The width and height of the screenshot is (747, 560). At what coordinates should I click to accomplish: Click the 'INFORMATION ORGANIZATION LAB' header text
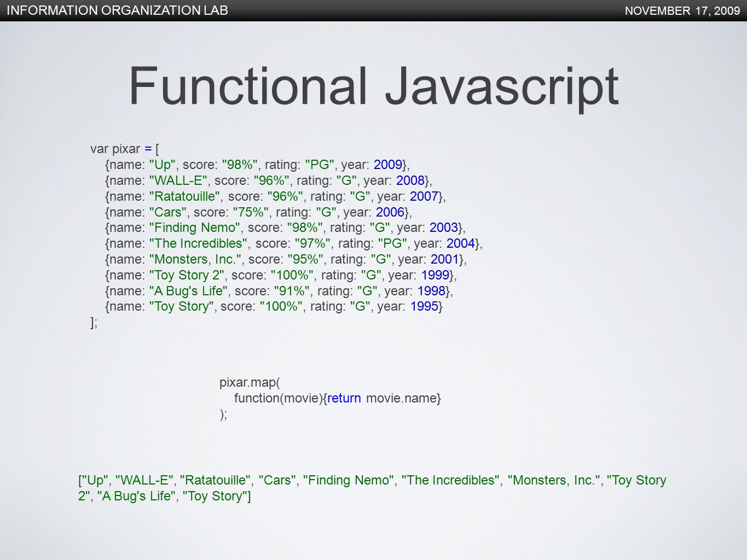coord(117,10)
